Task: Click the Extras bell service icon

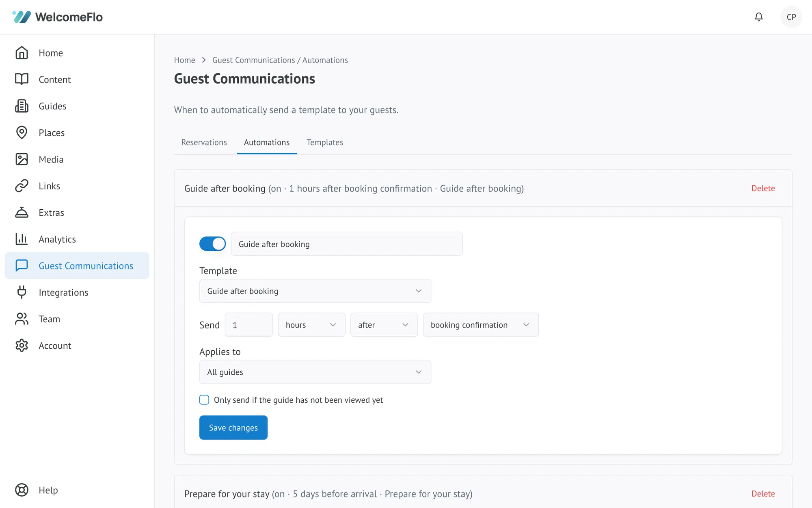Action: tap(22, 213)
